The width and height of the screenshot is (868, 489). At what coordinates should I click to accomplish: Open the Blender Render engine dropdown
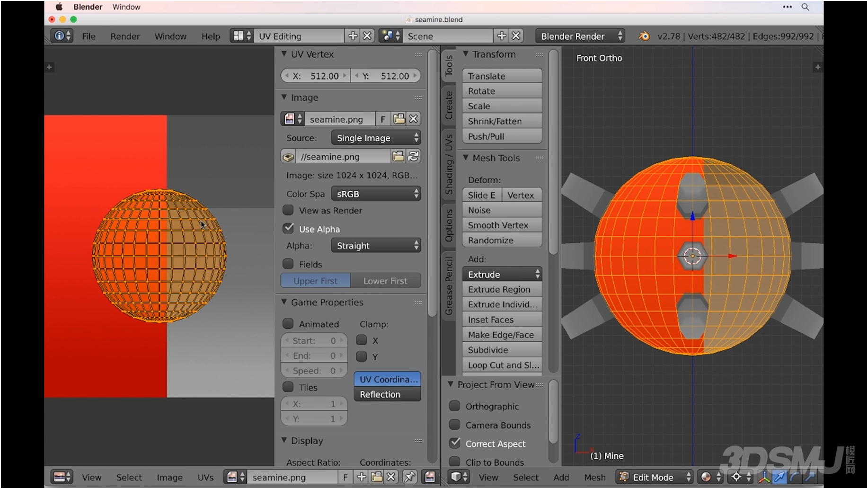pos(580,36)
